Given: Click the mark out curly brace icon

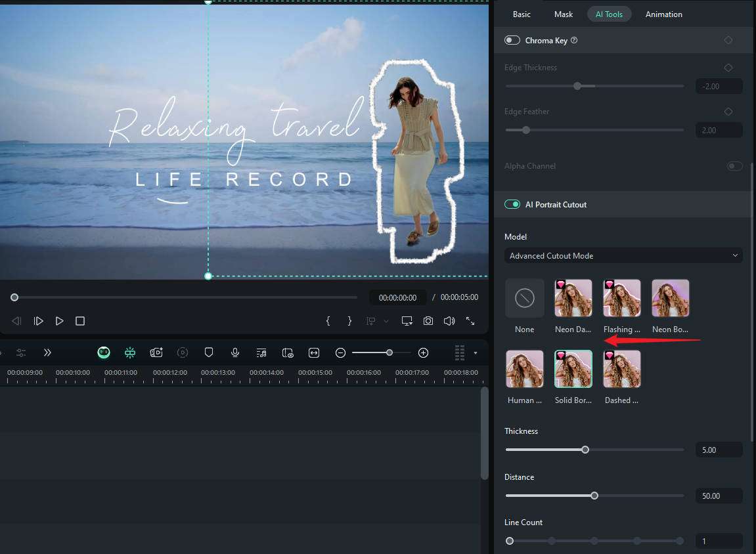Looking at the screenshot, I should (x=349, y=321).
